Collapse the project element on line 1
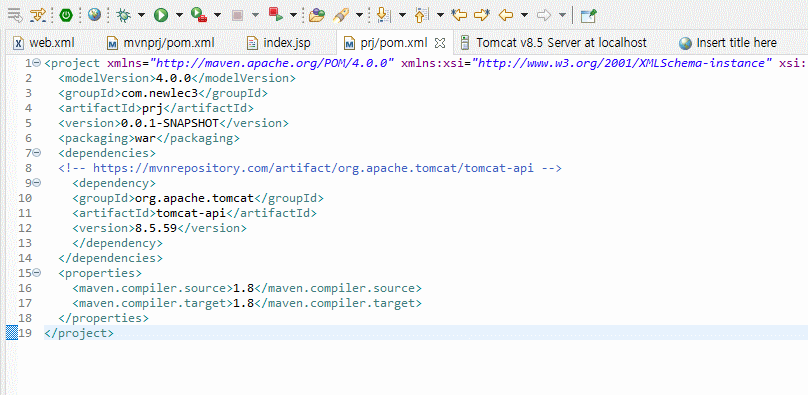Screen dimensions: 808x395 (36, 63)
